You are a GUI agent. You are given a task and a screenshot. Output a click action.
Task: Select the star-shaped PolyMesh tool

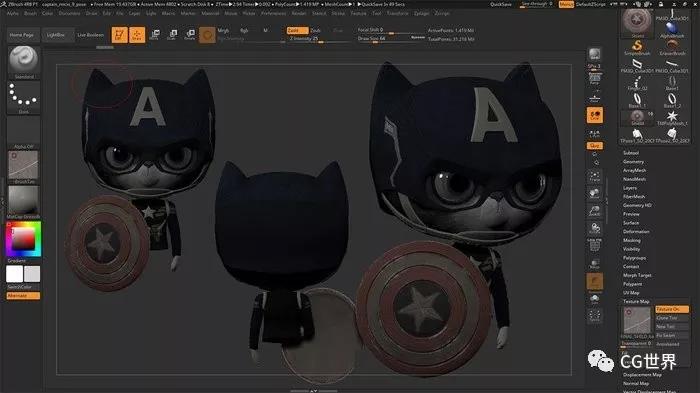672,117
